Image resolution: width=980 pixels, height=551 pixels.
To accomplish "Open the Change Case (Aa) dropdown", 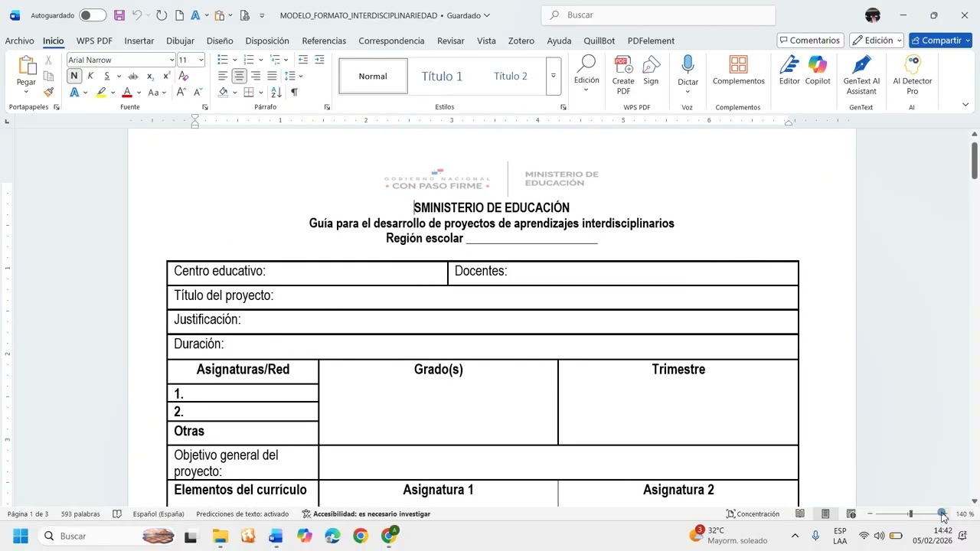I will click(x=156, y=93).
